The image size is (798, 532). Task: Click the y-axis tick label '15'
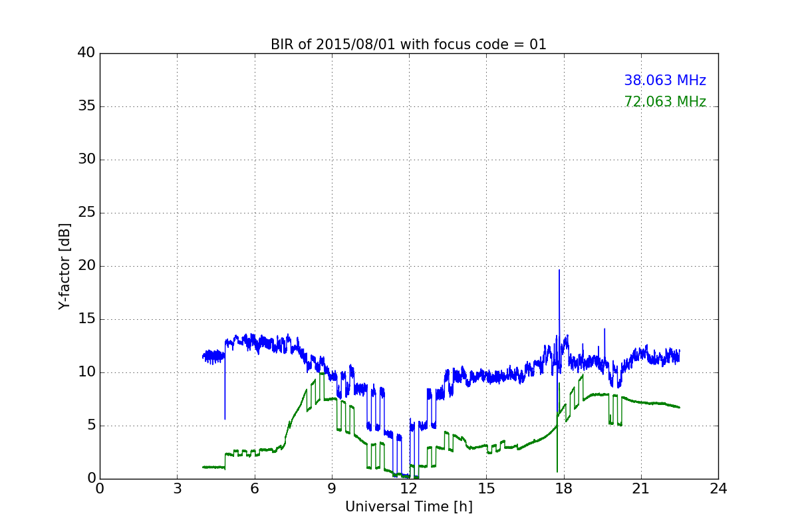point(86,319)
